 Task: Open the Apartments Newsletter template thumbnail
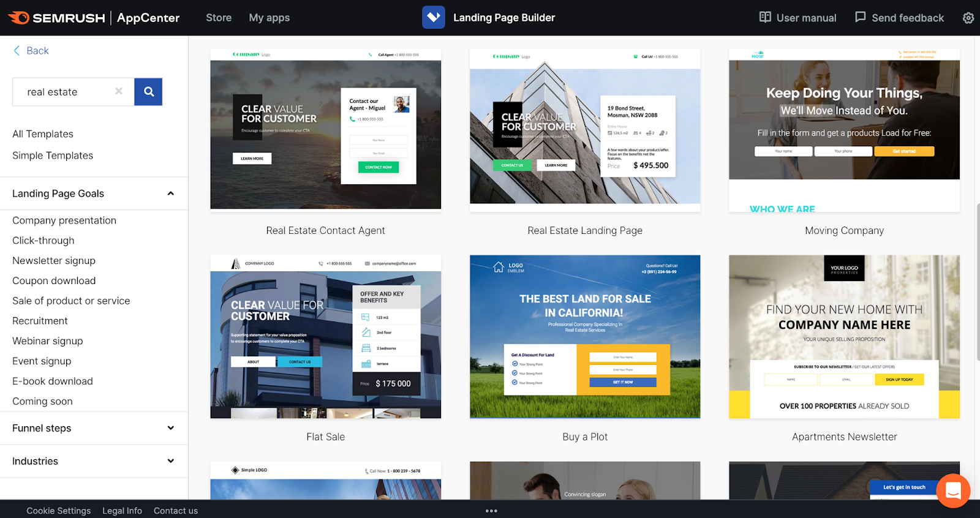point(844,337)
